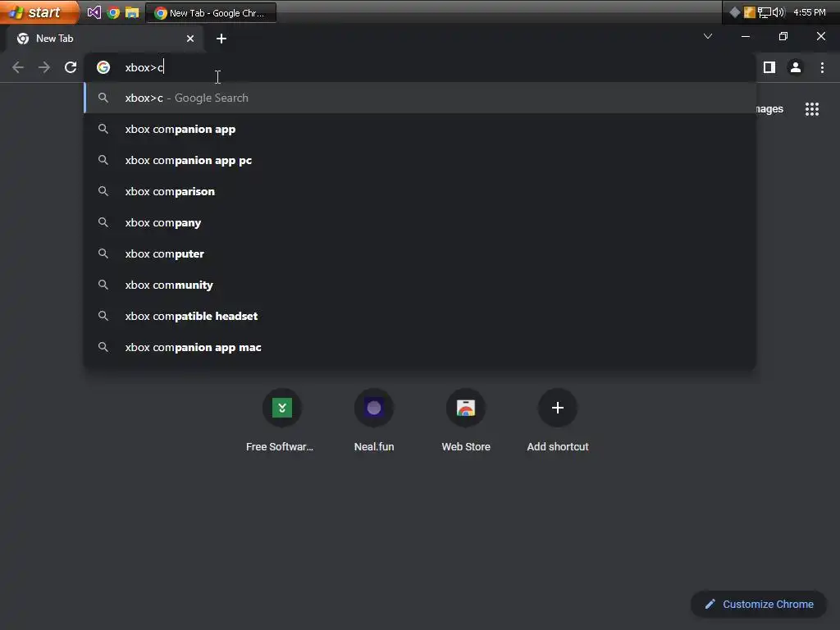Screen dimensions: 840x630
Task: Switch to the New Tab browser tab
Action: (x=104, y=39)
